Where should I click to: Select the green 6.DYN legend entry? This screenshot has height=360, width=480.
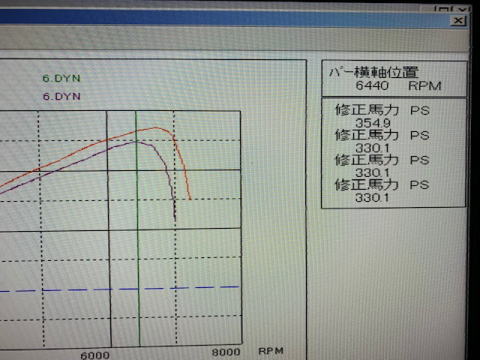(62, 78)
